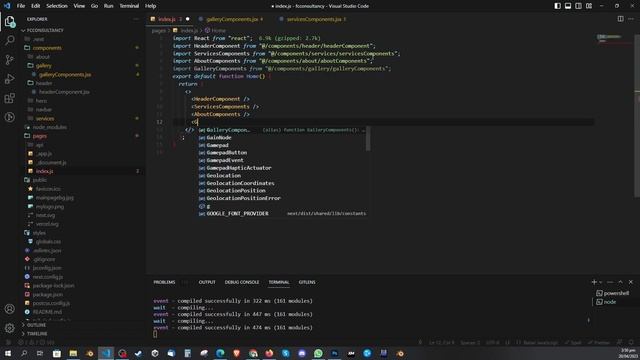
Task: Maximize the terminal panel with up chevron
Action: pos(620,282)
